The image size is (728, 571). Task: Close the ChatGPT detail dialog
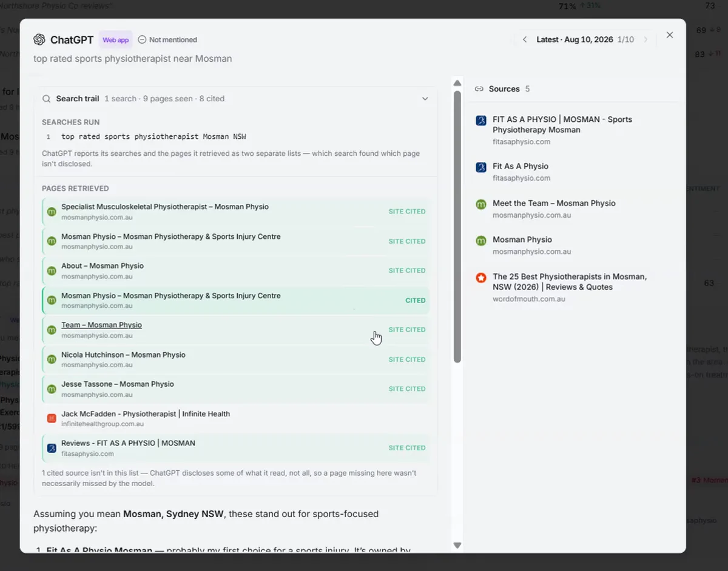pyautogui.click(x=670, y=35)
